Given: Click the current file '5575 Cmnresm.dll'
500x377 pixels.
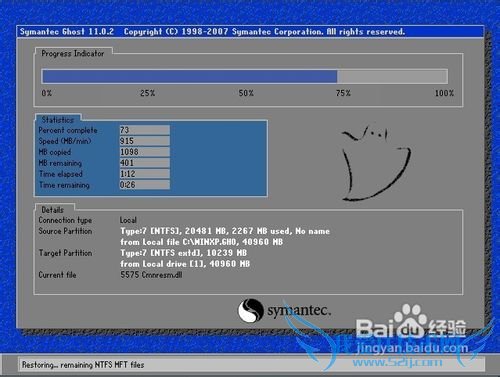Looking at the screenshot, I should tap(151, 275).
